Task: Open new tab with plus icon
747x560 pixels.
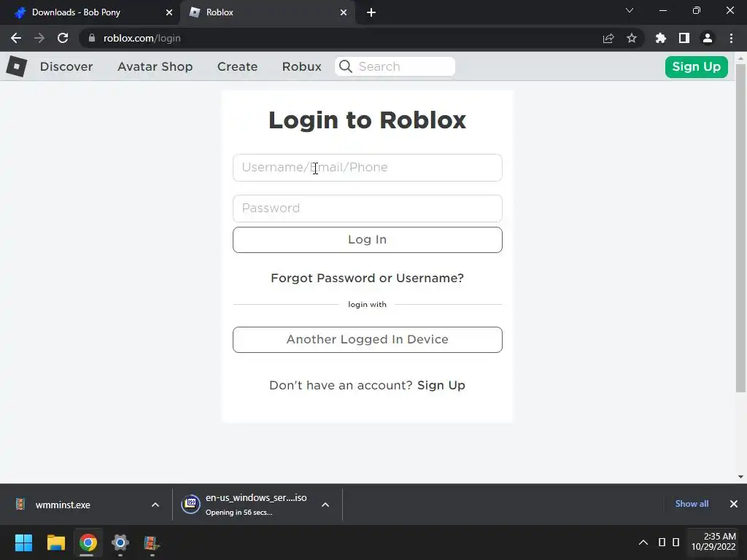Action: point(371,12)
